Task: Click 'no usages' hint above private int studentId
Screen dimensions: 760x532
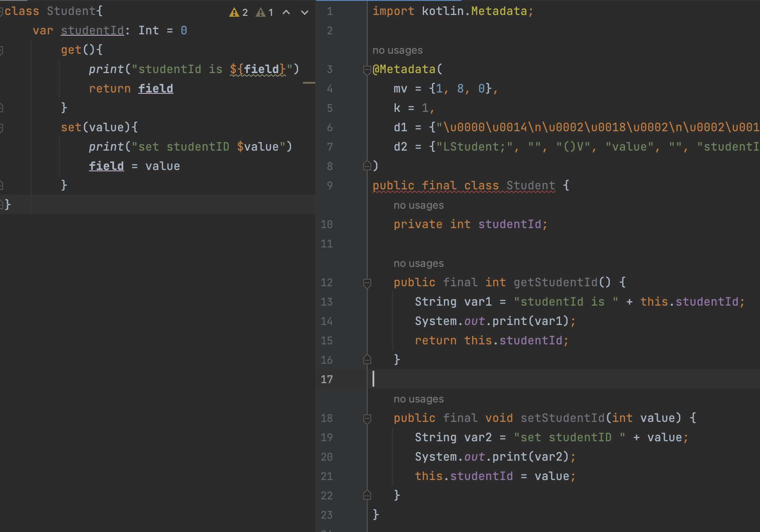Action: [419, 205]
